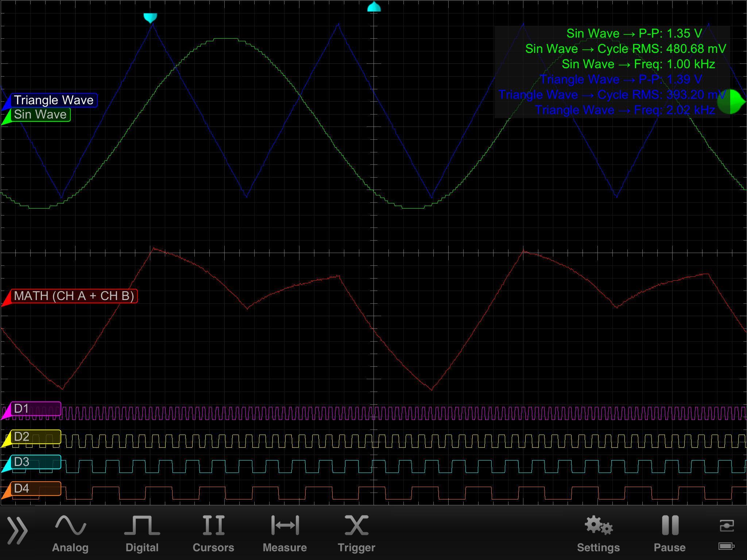Tap Sin Wave Cycle RMS 480.68 mV measurement
The image size is (747, 560).
click(x=626, y=49)
